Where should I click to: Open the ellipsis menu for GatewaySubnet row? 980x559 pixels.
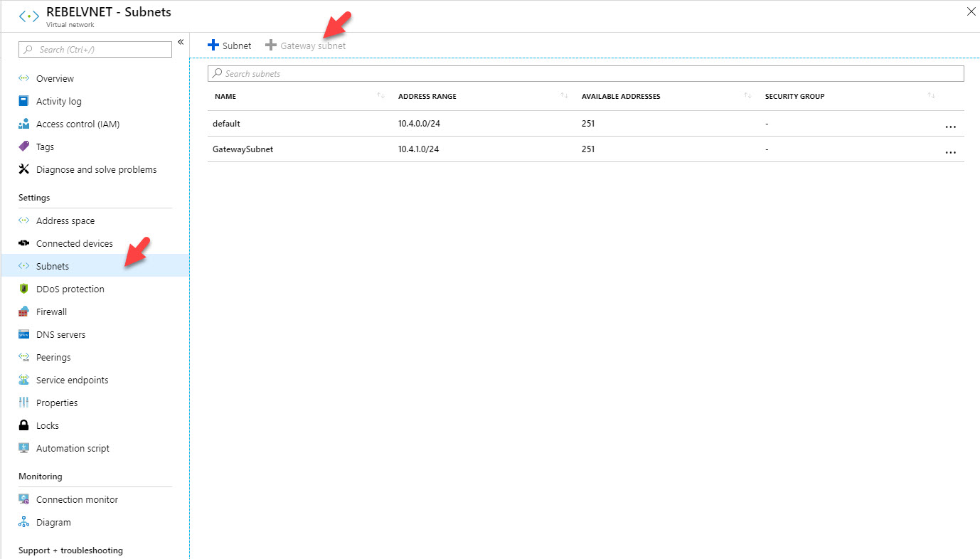951,152
